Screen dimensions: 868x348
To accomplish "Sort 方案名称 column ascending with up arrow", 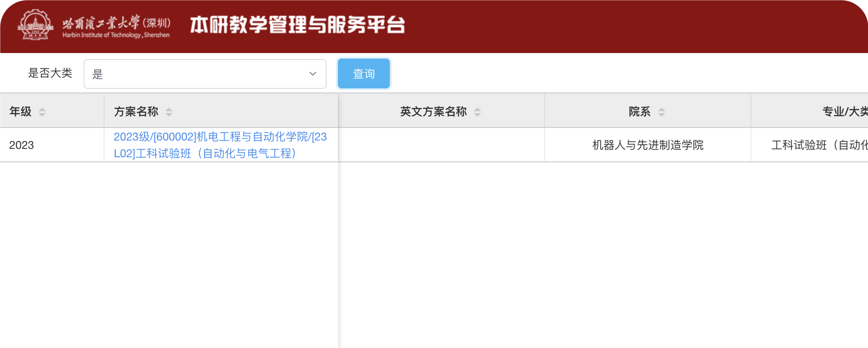I will pyautogui.click(x=169, y=109).
